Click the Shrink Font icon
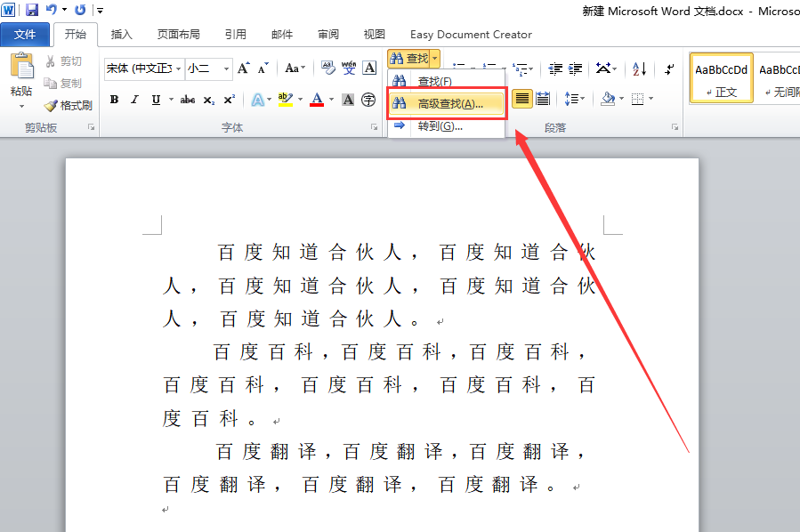 pos(263,69)
